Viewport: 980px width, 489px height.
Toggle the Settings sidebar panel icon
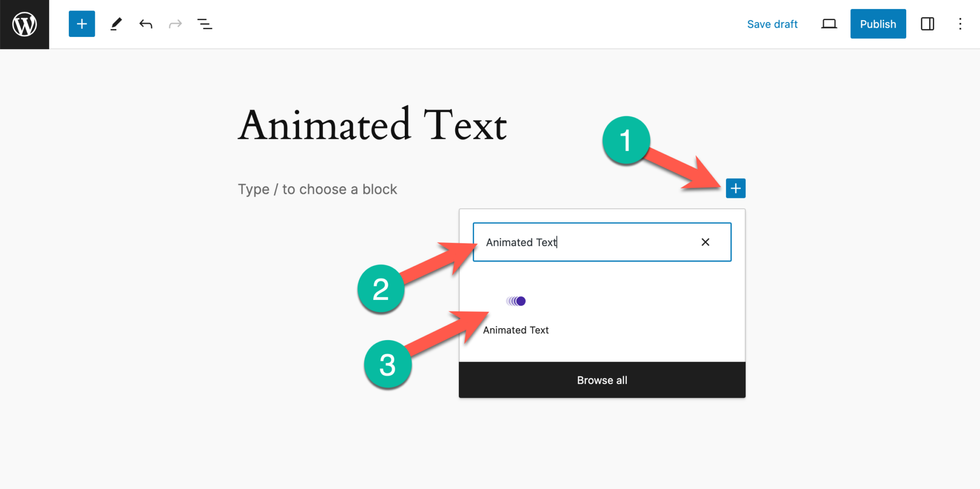tap(927, 24)
